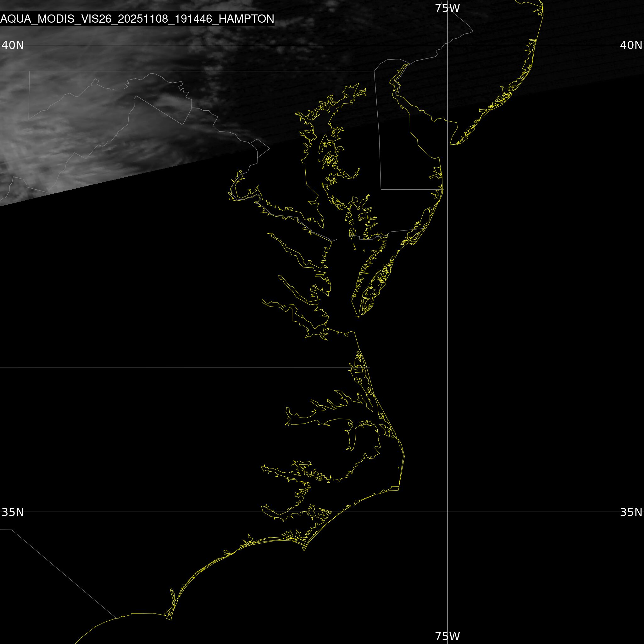Click the 35N label on left edge
The image size is (644, 644).
pyautogui.click(x=13, y=512)
